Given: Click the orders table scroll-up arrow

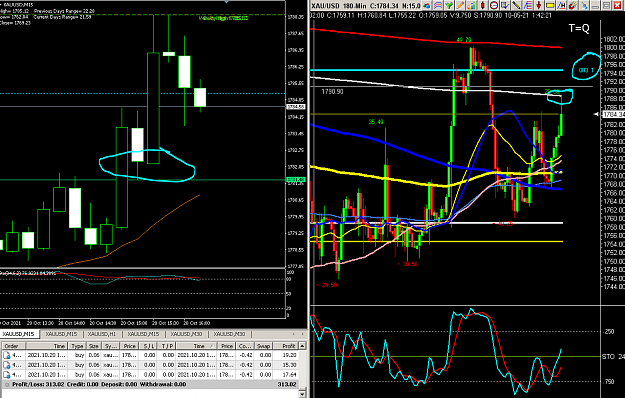Looking at the screenshot, I should [x=303, y=346].
